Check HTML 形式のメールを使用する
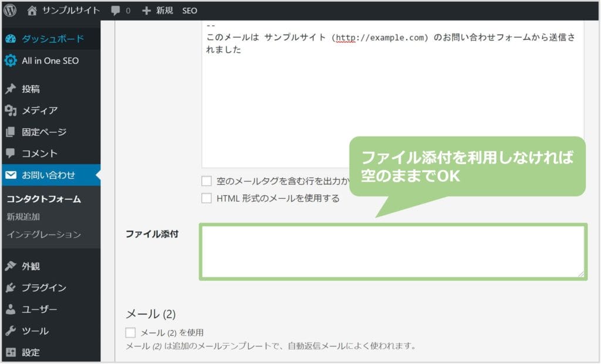 207,198
